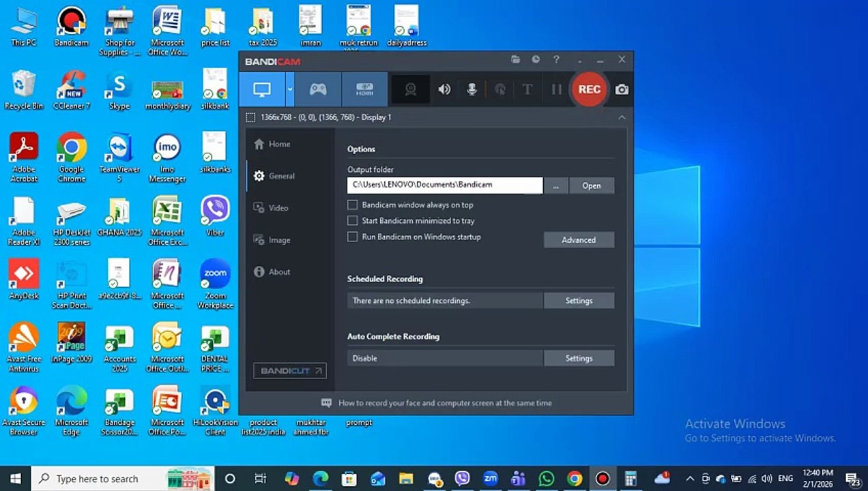Enable Run Bandicam on Windows startup
Image resolution: width=868 pixels, height=491 pixels.
[x=353, y=237]
